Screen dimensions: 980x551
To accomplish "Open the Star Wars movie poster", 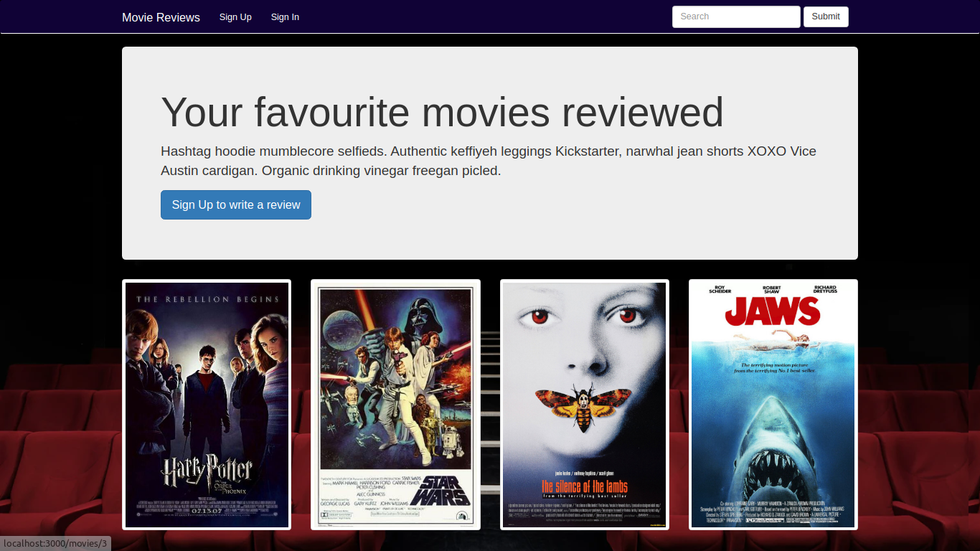I will (395, 405).
